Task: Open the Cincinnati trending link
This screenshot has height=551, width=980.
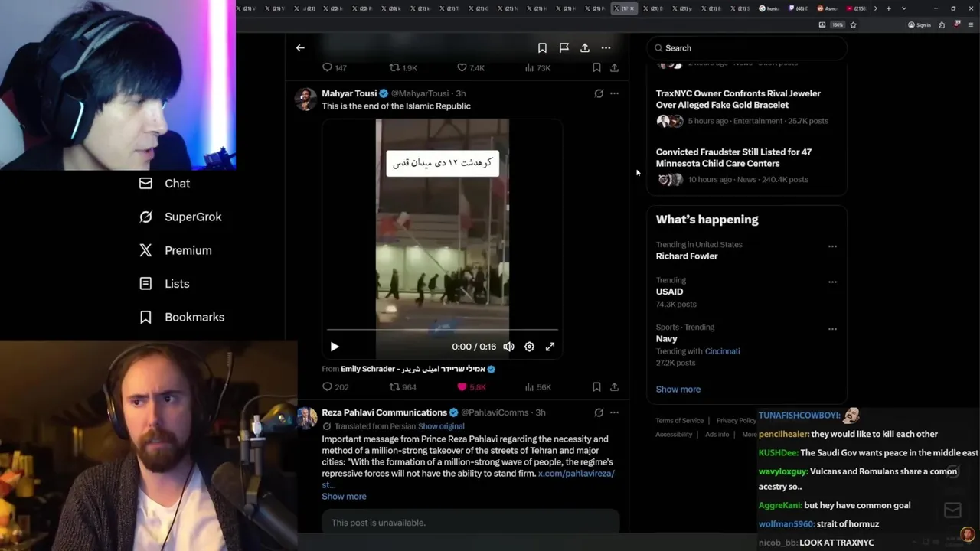Action: pyautogui.click(x=722, y=351)
